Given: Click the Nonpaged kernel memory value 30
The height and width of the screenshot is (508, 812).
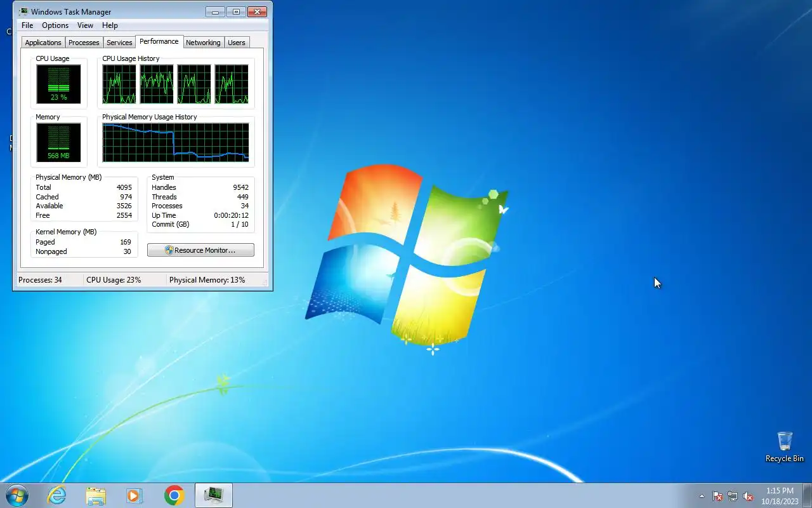Looking at the screenshot, I should click(128, 251).
